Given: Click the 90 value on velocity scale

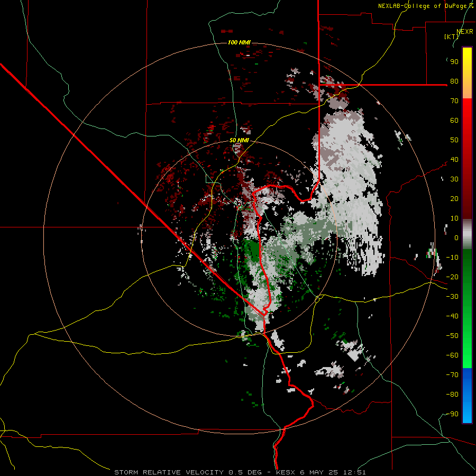Looking at the screenshot, I should tap(454, 62).
